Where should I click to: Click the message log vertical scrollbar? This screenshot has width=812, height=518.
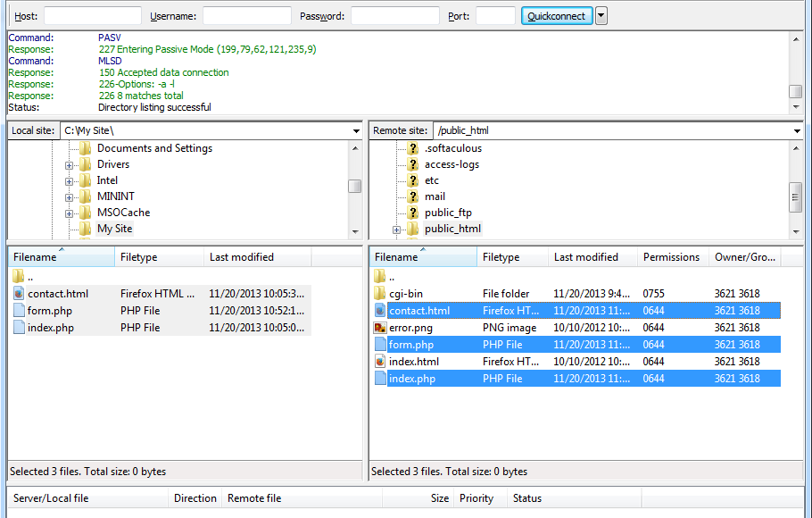[795, 71]
